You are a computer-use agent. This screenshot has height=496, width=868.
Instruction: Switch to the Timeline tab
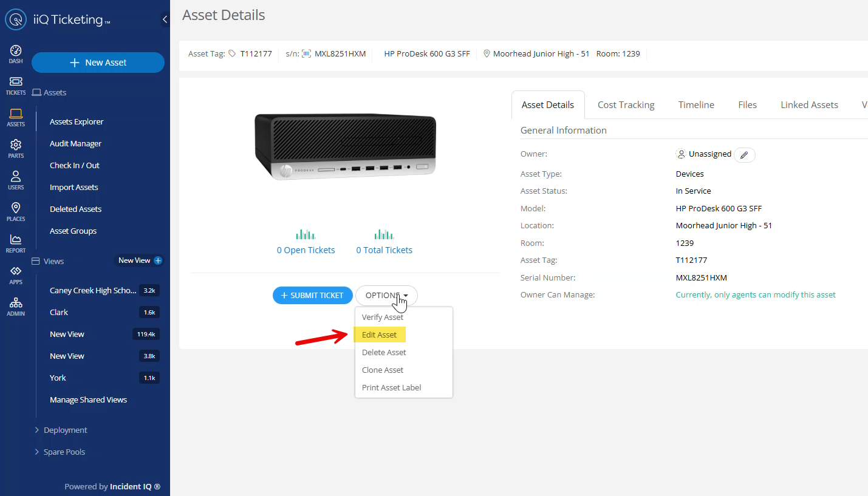click(x=695, y=105)
